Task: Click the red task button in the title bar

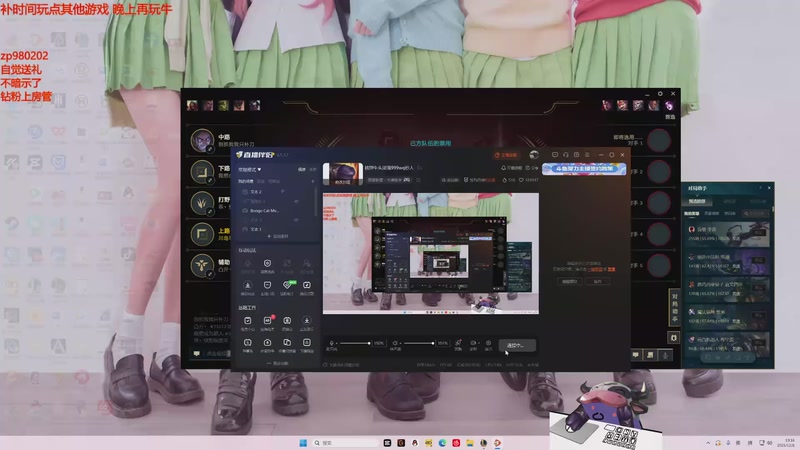Action: [506, 155]
